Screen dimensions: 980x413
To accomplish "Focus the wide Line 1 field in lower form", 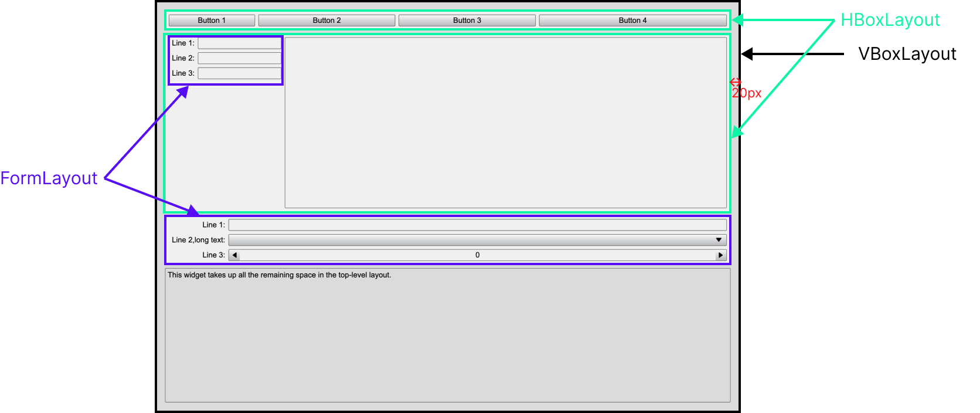I will click(x=477, y=225).
